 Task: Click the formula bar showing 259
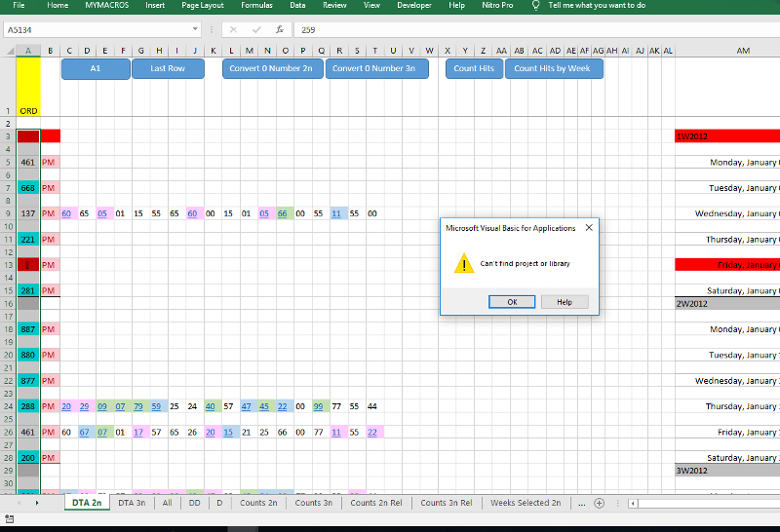537,30
